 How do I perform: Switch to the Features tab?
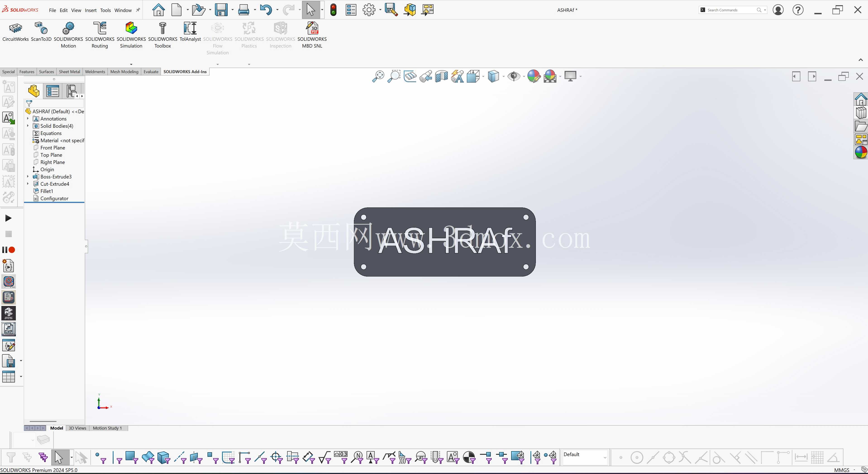[27, 72]
